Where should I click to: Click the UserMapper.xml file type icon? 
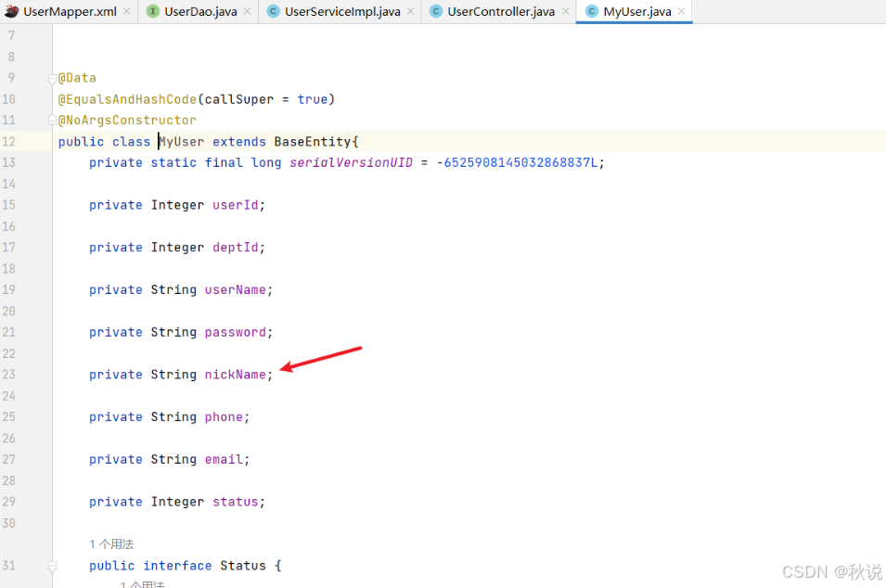pyautogui.click(x=11, y=11)
